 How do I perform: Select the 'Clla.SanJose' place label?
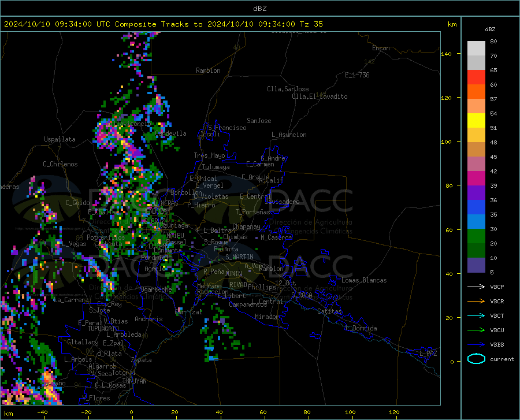tap(288, 89)
